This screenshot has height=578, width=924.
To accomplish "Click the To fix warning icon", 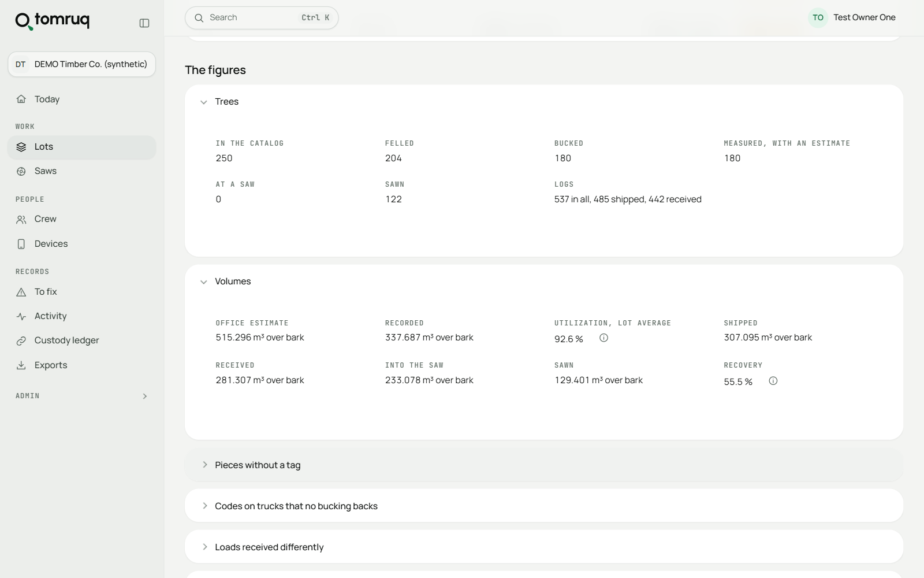I will click(x=21, y=292).
